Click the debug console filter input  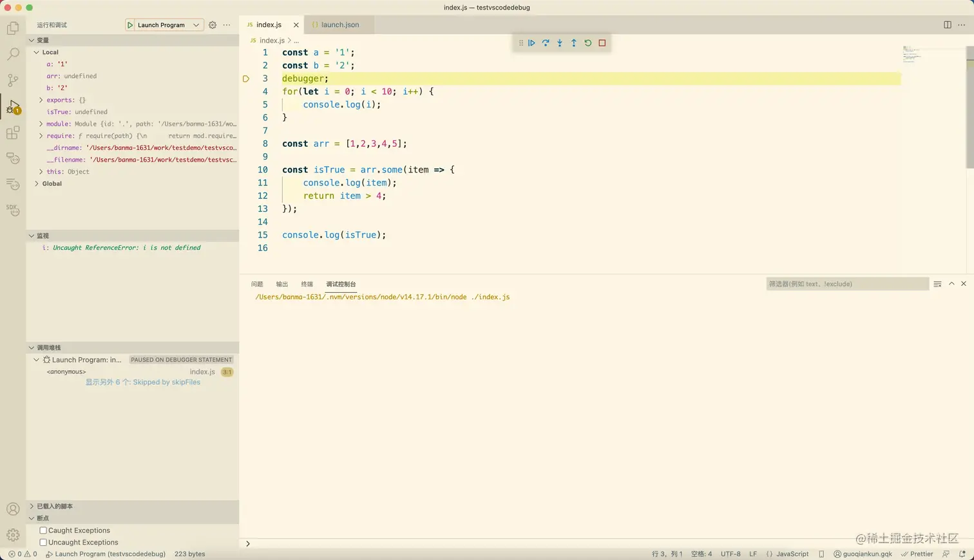(x=847, y=284)
